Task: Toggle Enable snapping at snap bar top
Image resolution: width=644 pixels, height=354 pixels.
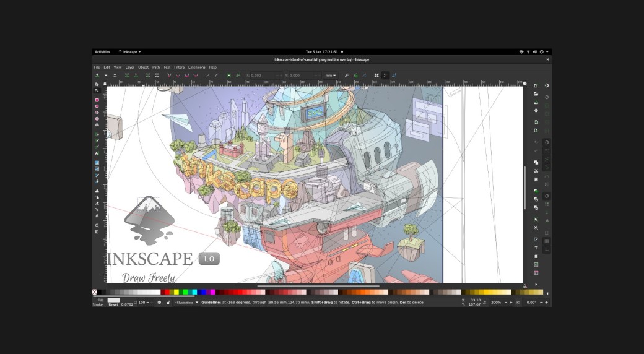Action: 547,85
